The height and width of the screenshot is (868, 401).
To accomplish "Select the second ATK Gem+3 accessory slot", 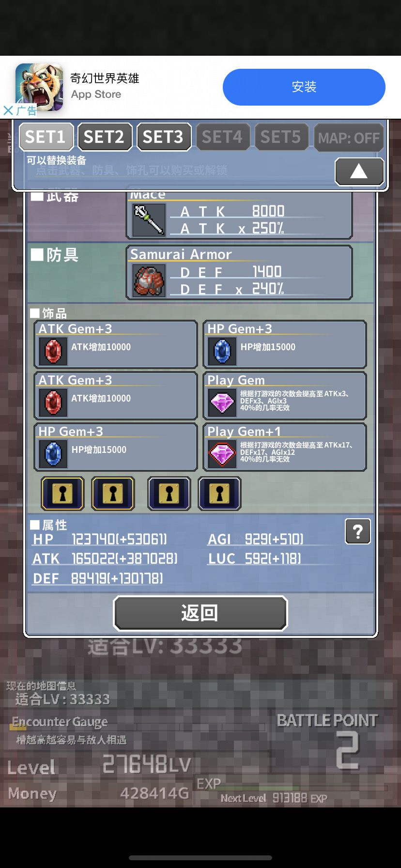I will tap(116, 396).
